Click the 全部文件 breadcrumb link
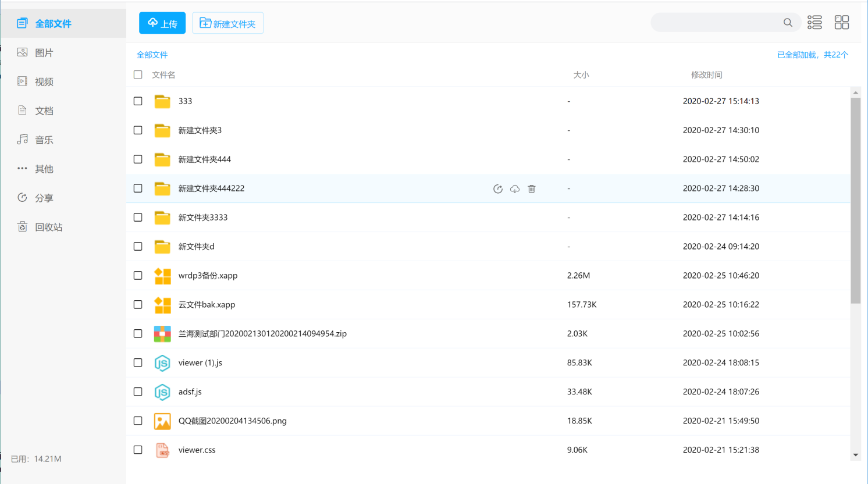 click(x=152, y=55)
